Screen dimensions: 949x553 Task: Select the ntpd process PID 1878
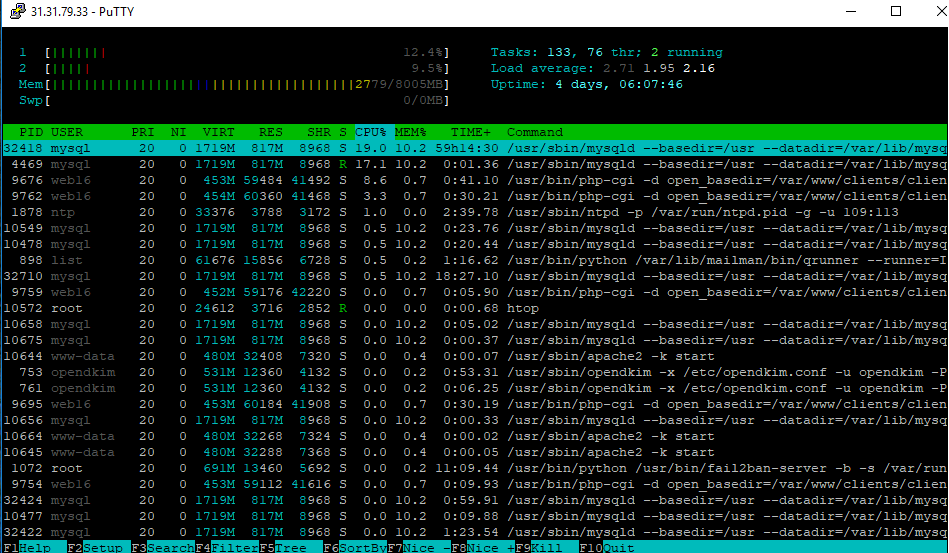click(x=474, y=212)
